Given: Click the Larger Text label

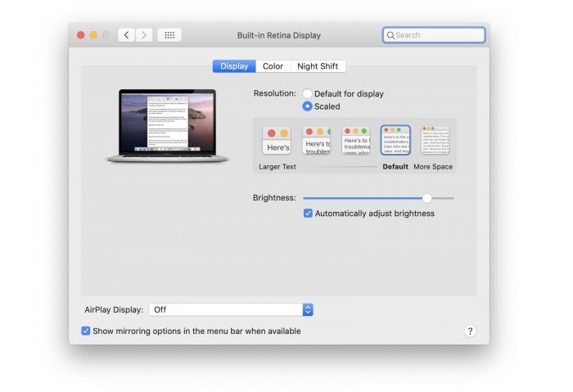Looking at the screenshot, I should pos(277,167).
